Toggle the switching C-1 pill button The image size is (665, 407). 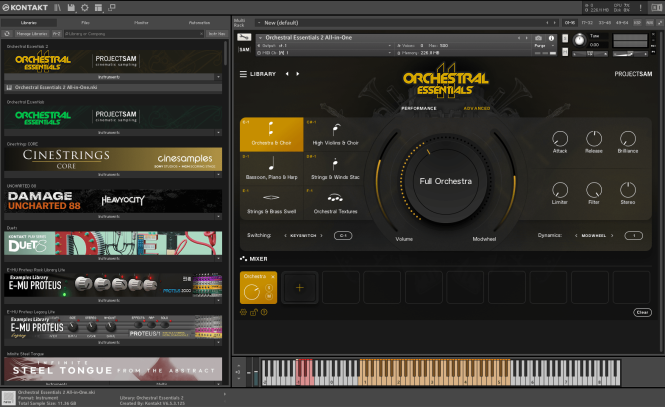click(x=343, y=235)
